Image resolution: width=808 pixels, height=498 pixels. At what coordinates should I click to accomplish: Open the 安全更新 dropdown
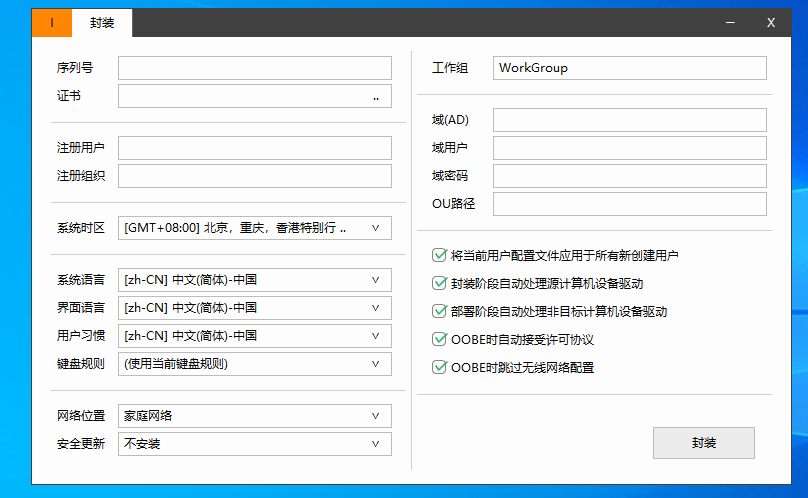tap(254, 444)
